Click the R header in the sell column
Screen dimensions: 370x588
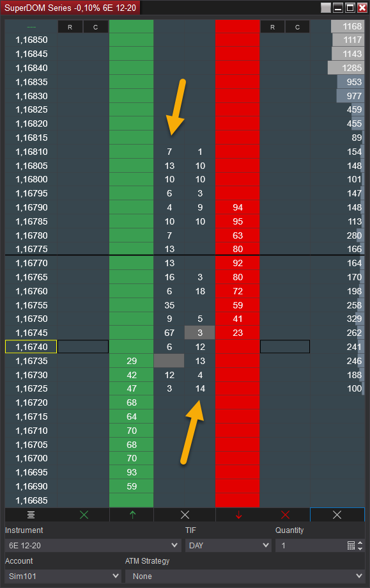(x=272, y=27)
